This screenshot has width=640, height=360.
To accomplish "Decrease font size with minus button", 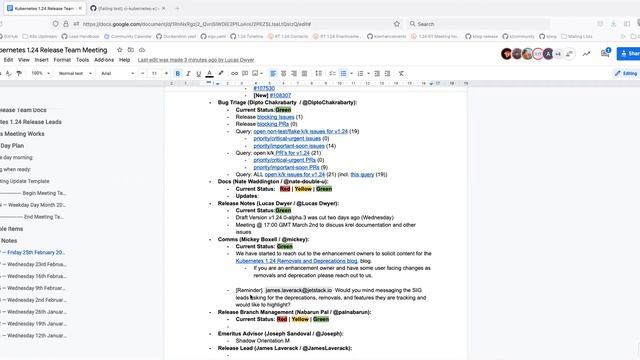I will click(142, 73).
